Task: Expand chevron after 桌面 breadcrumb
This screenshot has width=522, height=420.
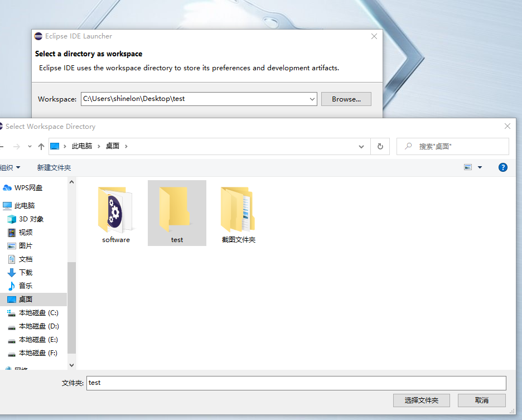Action: click(126, 146)
